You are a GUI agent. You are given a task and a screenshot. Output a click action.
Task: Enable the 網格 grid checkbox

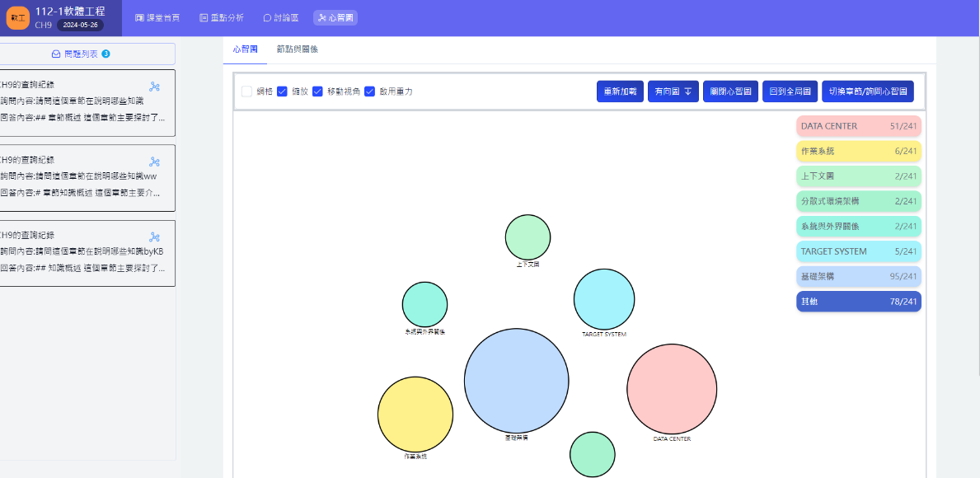[x=247, y=91]
